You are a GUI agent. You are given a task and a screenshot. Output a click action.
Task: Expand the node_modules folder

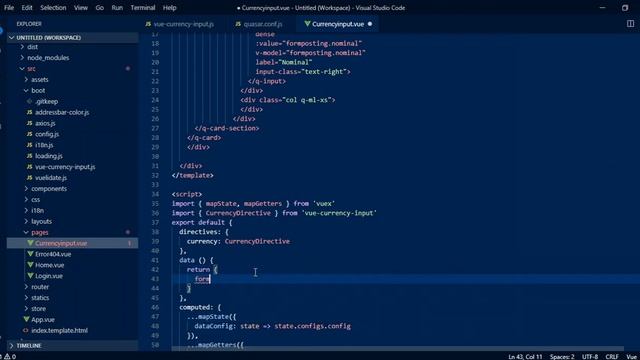(73, 58)
